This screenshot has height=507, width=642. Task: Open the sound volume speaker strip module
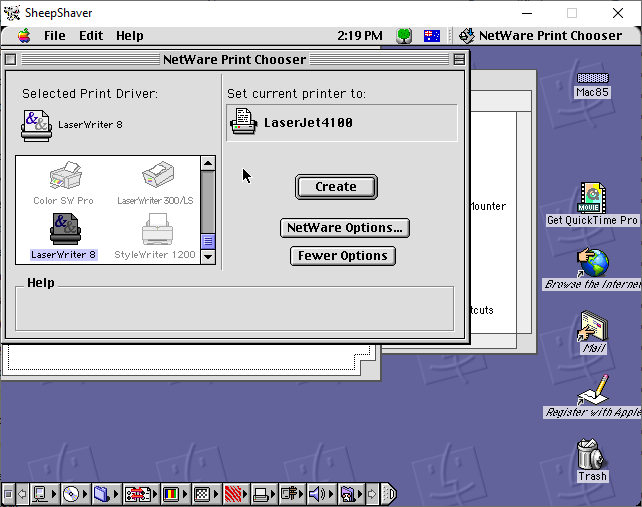click(x=321, y=494)
